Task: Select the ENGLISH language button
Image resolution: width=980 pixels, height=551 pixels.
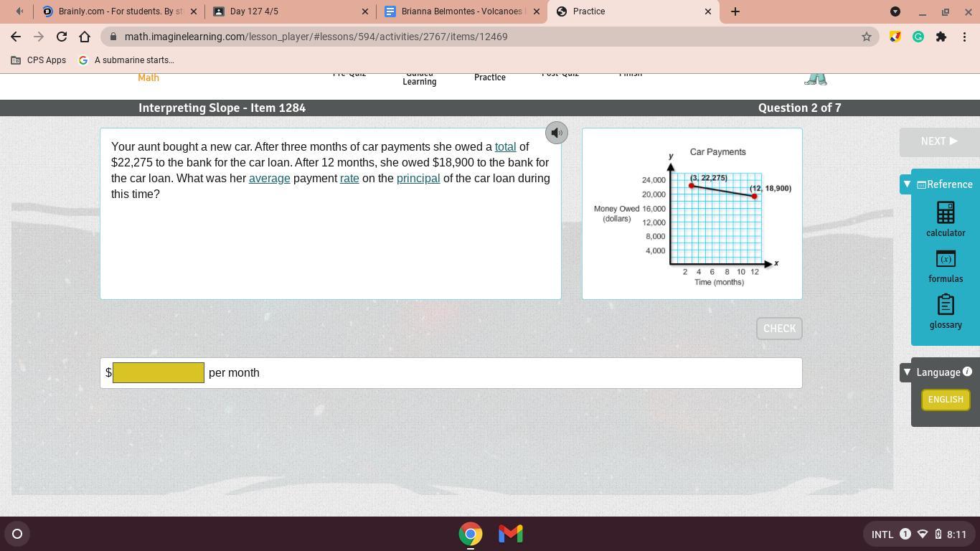Action: click(946, 400)
